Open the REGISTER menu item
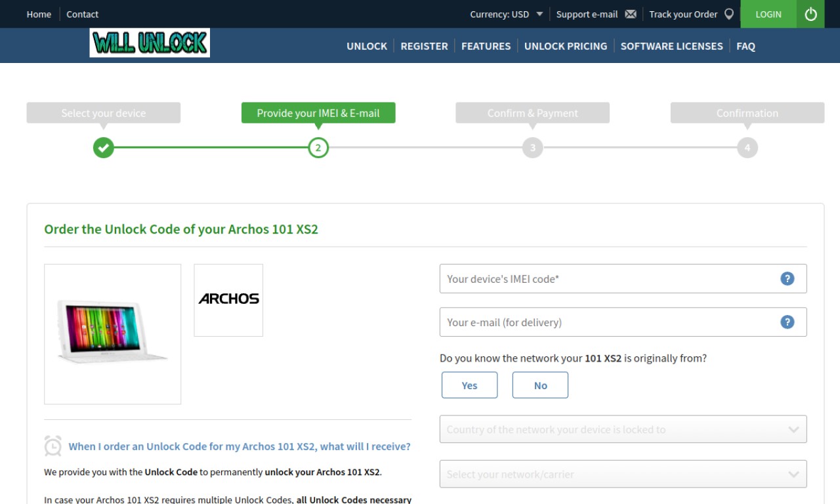840x504 pixels. click(425, 46)
